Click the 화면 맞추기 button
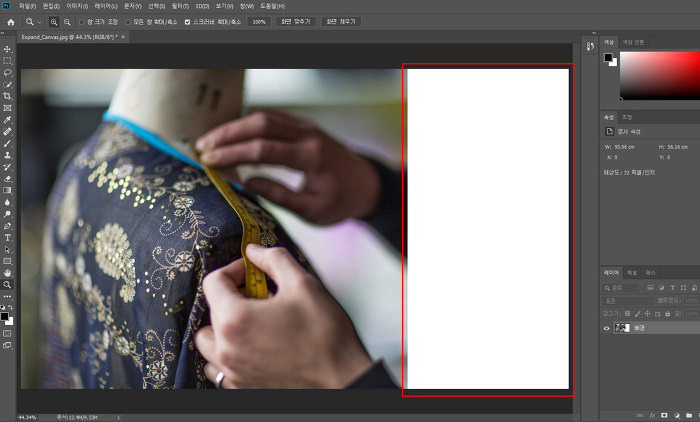This screenshot has width=700, height=422. pos(296,21)
